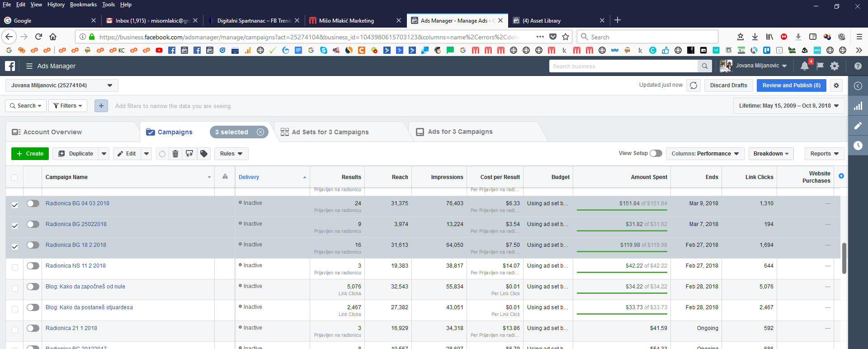
Task: Open the help question mark icon
Action: click(858, 66)
